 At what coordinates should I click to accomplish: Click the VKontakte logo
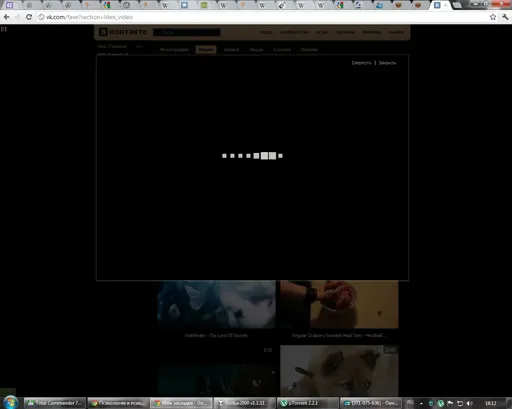(123, 32)
